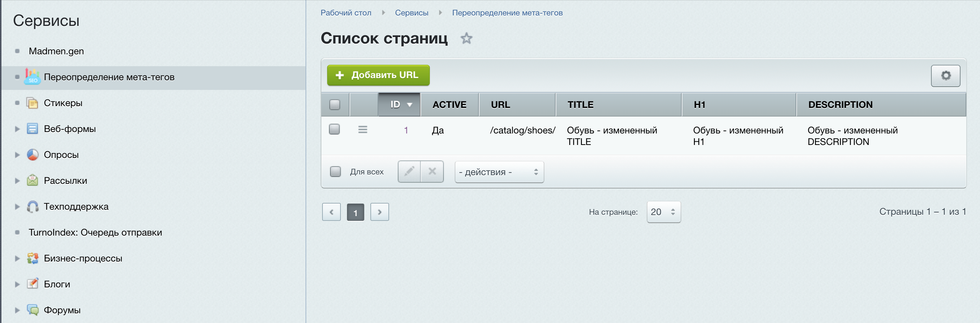Open TurnoIndex: Очередь отправки menu item

click(x=95, y=233)
